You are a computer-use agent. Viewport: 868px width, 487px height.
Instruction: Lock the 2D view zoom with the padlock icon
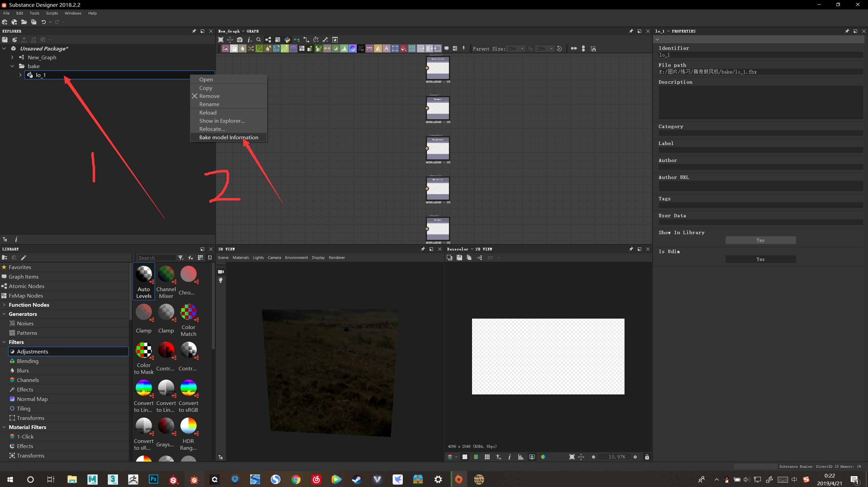point(647,457)
